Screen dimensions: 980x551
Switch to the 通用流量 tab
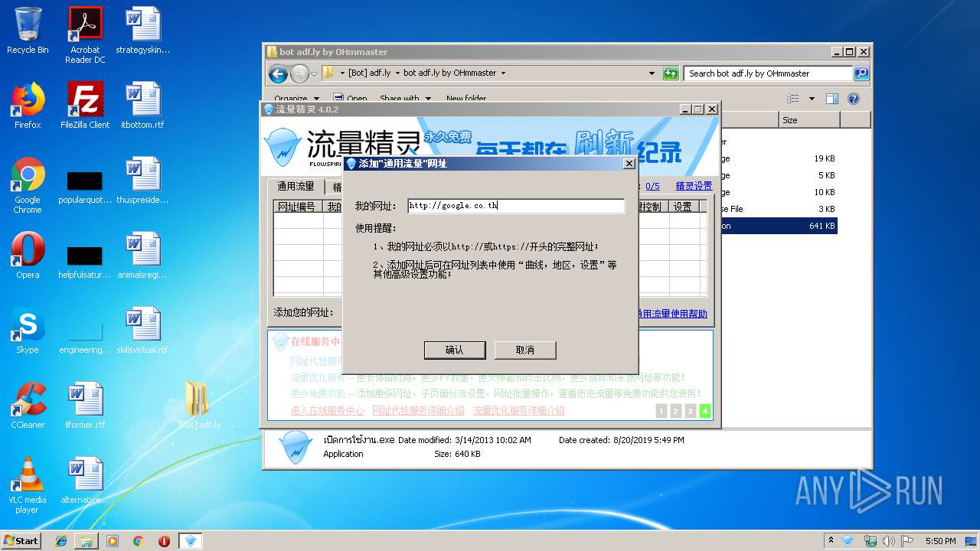point(296,187)
